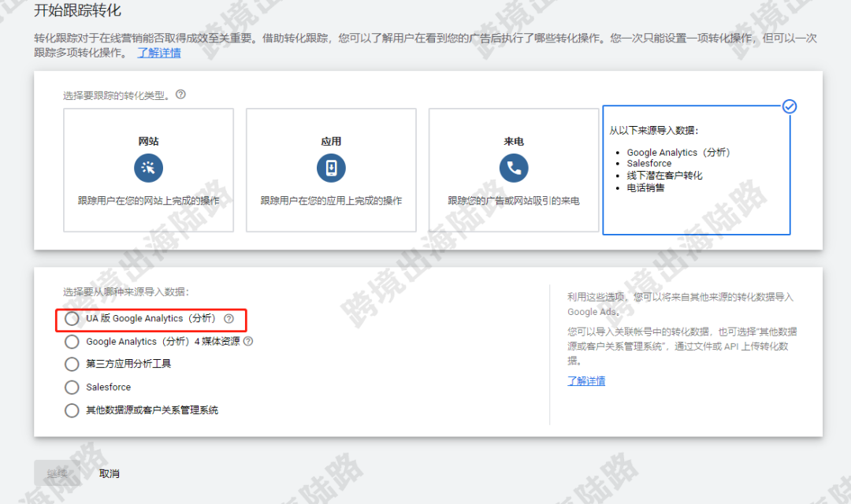Click the 开始跟踪转化 page heading
851x504 pixels.
click(77, 10)
